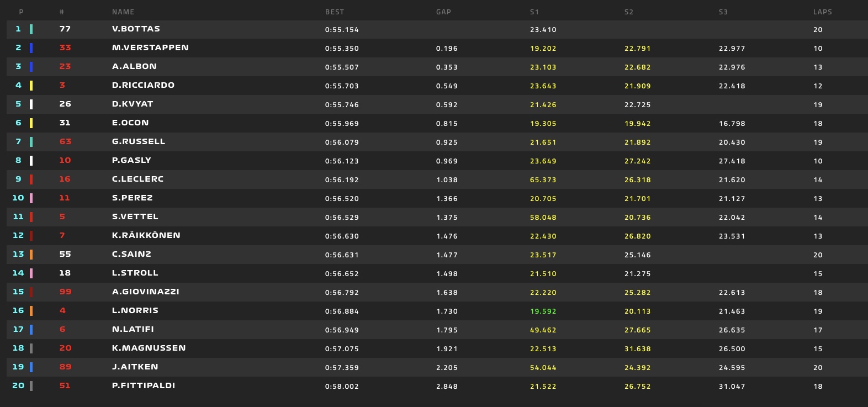
Task: Click the teal team color bar beside V.BOTTAS
Action: 31,29
